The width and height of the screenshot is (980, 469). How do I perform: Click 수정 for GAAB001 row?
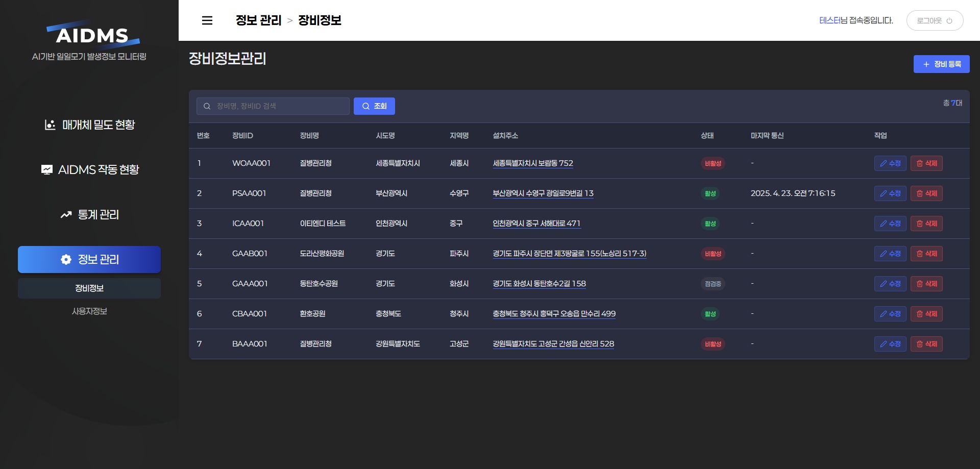click(x=890, y=254)
